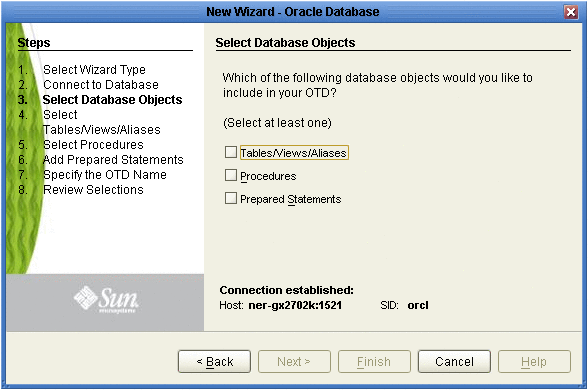Click step 4 'Select Tables/Views/Aliases'

click(102, 122)
